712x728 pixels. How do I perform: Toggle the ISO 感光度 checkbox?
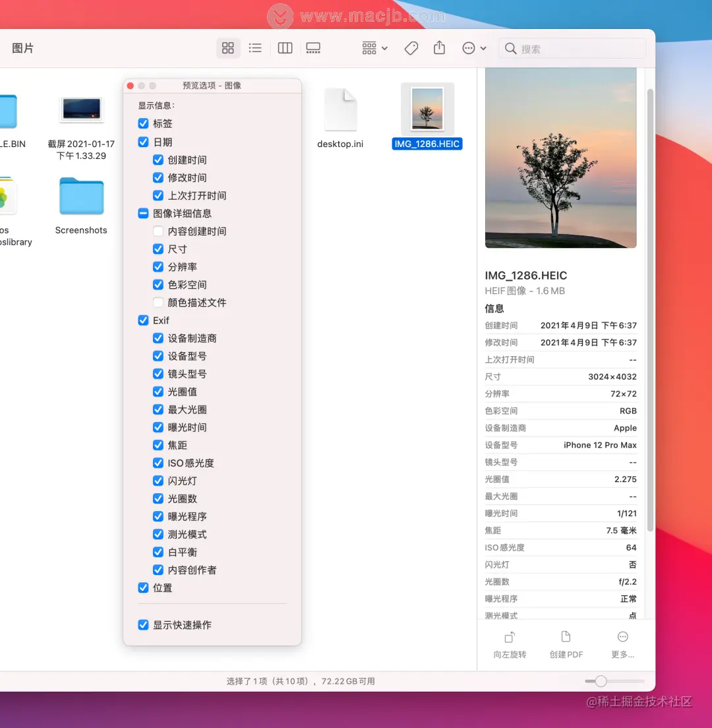point(158,463)
